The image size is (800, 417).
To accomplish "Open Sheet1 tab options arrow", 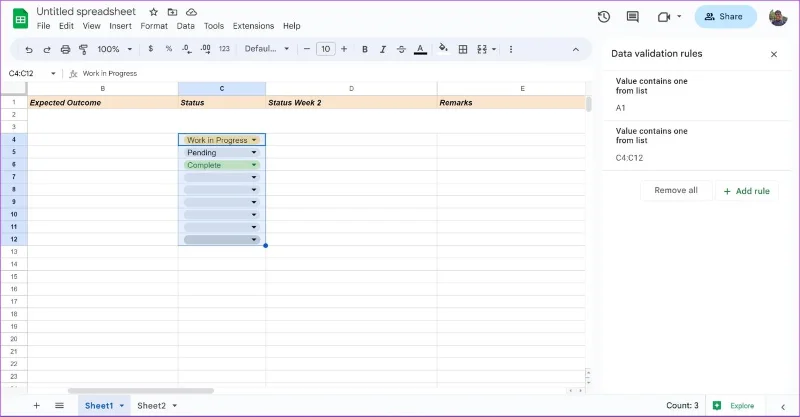I will coord(122,406).
